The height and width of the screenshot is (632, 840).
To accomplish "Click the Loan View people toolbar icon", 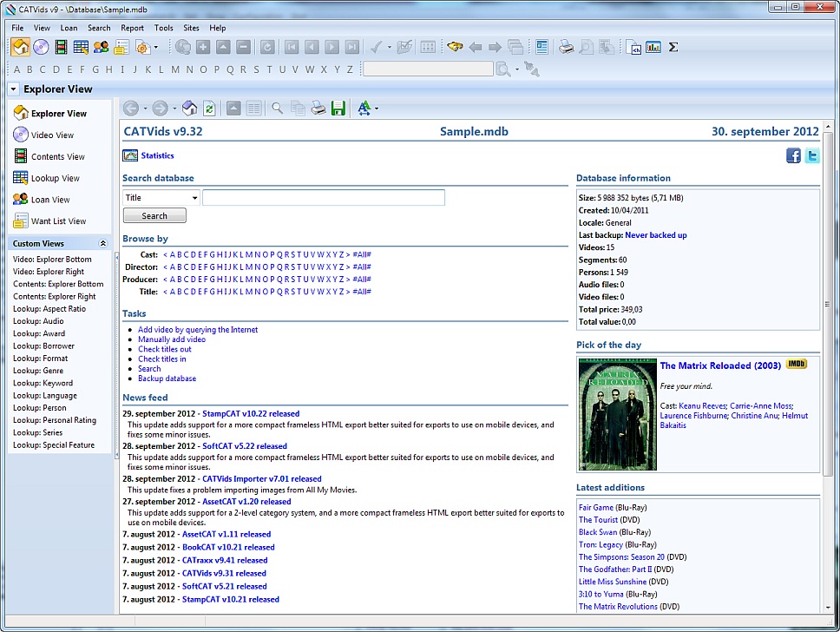I will click(102, 47).
